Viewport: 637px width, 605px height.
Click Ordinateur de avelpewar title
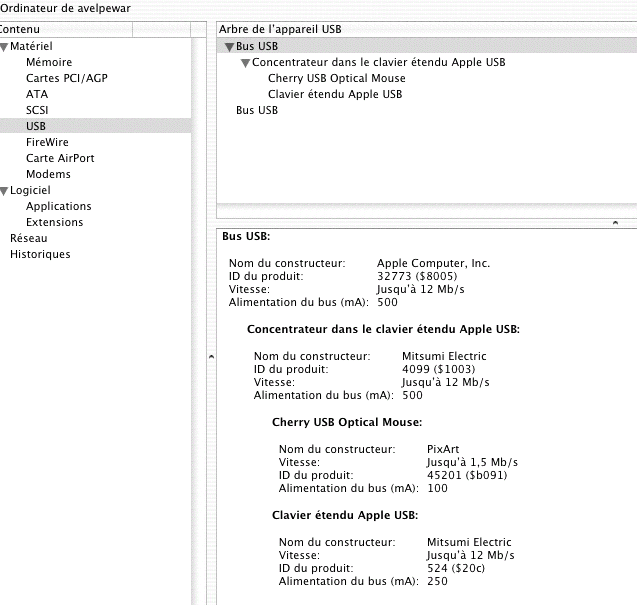pyautogui.click(x=65, y=8)
